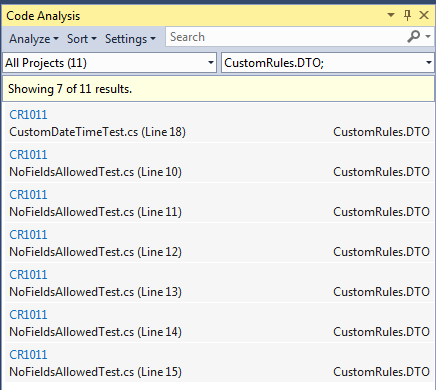This screenshot has width=436, height=390.
Task: Pin the Code Analysis panel
Action: point(407,15)
